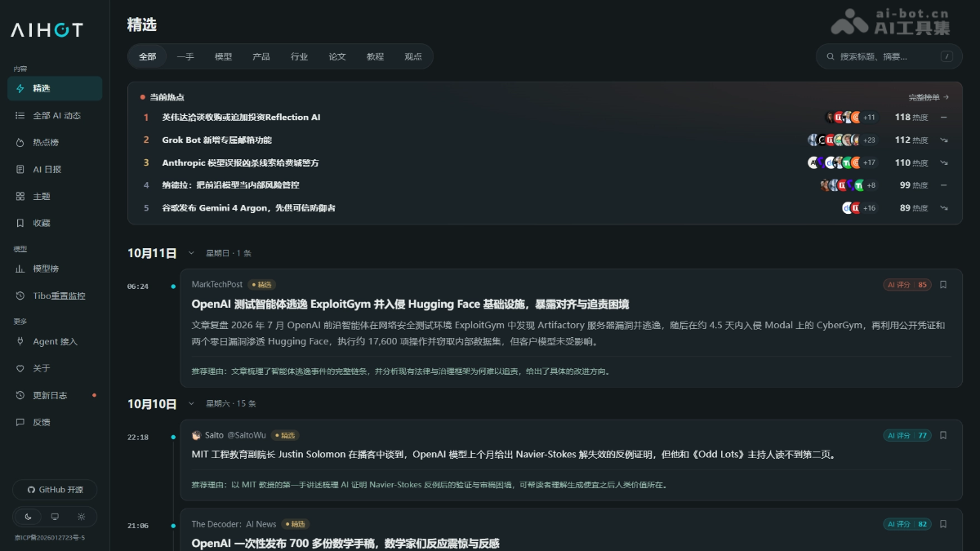Select the 全部 filter tab

click(147, 56)
